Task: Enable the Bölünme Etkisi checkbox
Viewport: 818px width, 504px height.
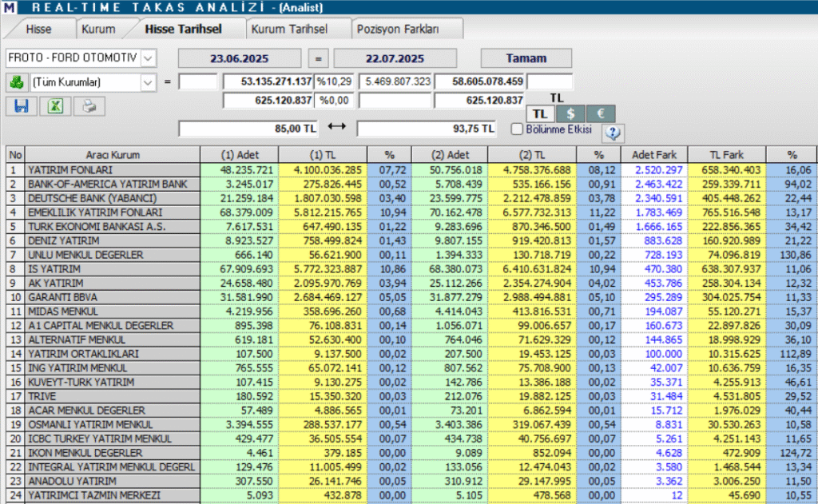Action: coord(518,129)
